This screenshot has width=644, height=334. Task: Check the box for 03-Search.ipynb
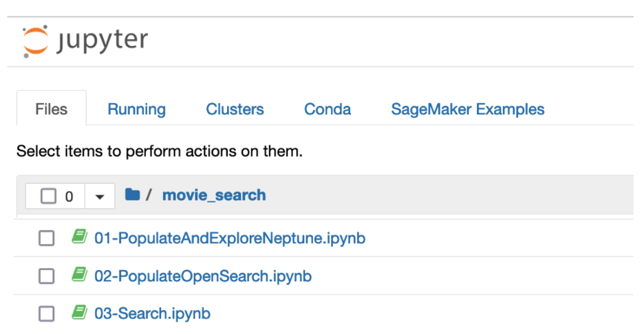pyautogui.click(x=46, y=314)
